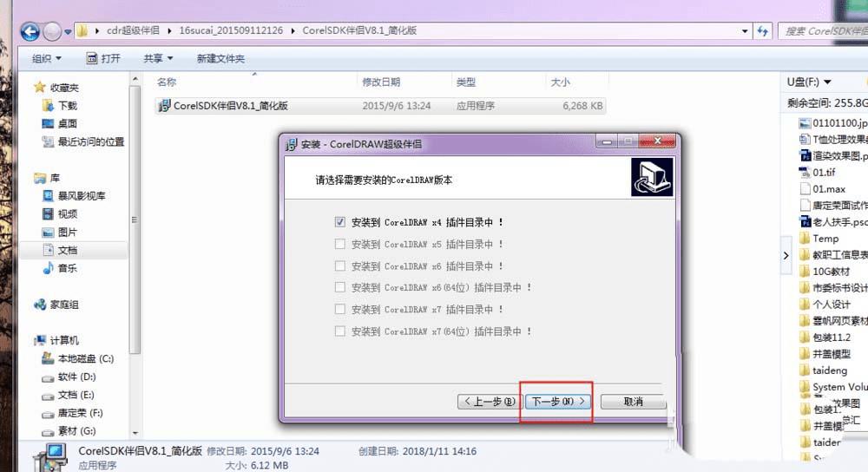The width and height of the screenshot is (868, 472).
Task: Open the 组织 menu
Action: coord(47,59)
